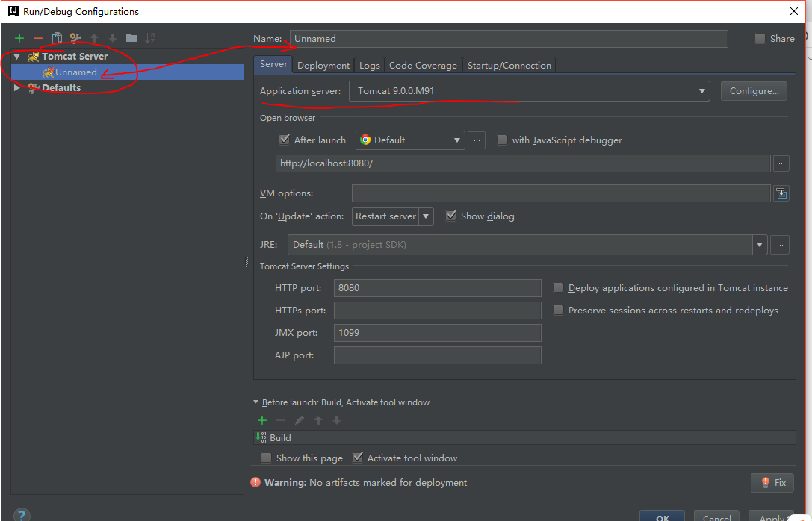This screenshot has height=521, width=812.
Task: Move configuration down with top toolbar arrow
Action: click(x=113, y=38)
